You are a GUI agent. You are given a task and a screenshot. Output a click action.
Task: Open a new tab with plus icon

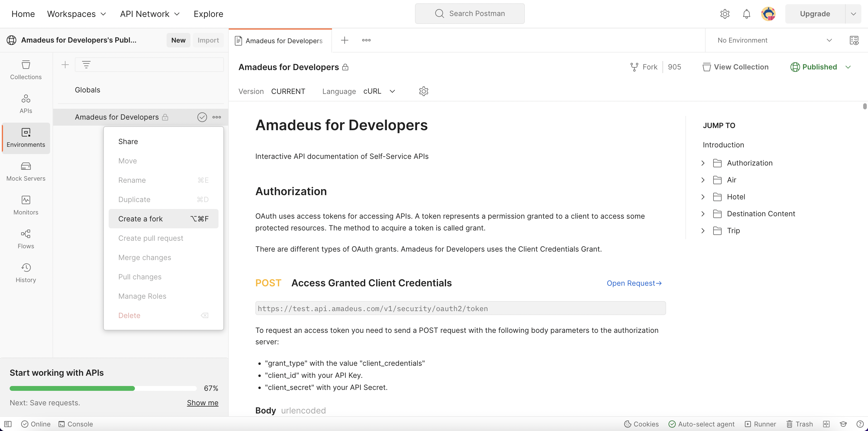pyautogui.click(x=345, y=40)
